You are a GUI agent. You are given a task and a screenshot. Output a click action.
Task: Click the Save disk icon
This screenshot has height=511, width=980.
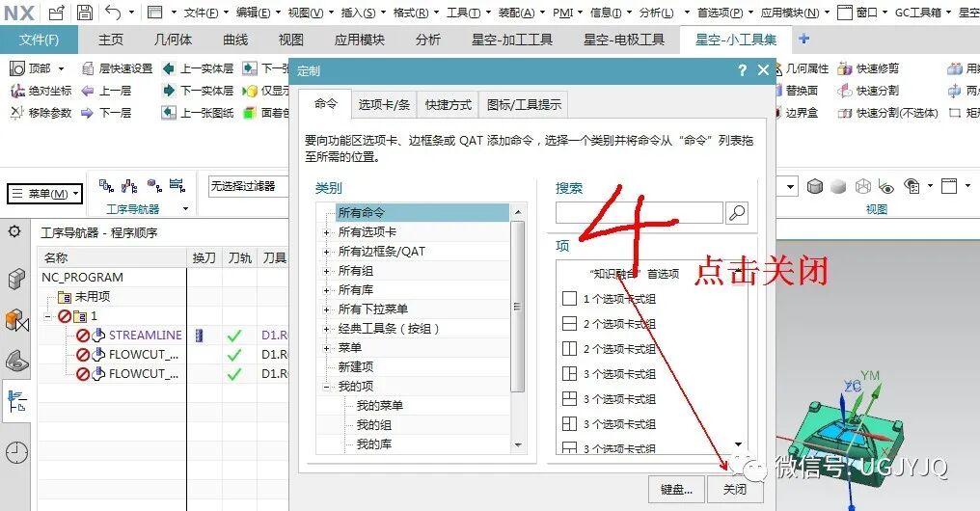tap(85, 12)
